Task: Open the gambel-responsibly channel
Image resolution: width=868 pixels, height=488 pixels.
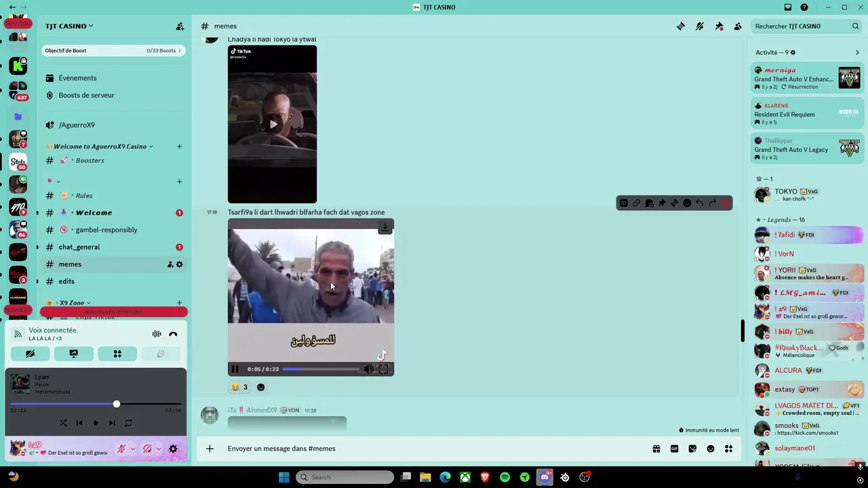Action: 113,230
